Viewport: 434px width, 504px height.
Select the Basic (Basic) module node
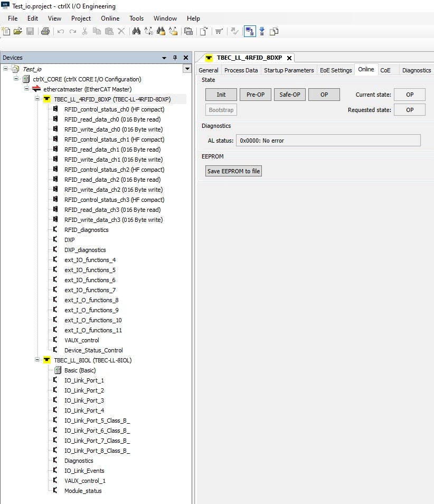(80, 370)
